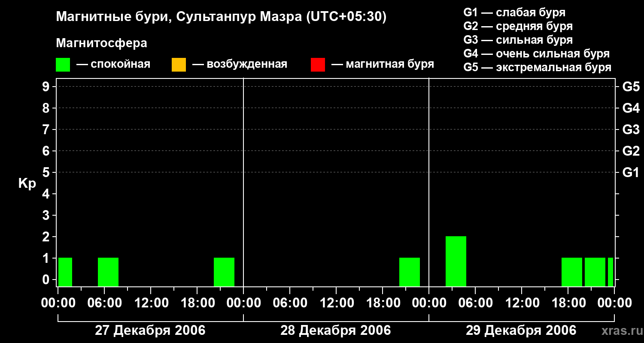Viewport: 644px width, 343px height.
Task: Click the 12:00 time label for 28 Декабря
Action: coord(336,303)
